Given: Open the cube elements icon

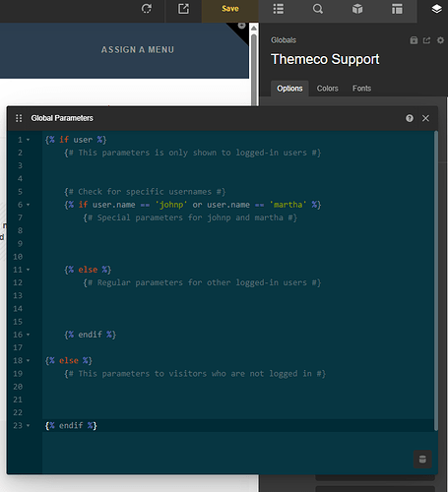Looking at the screenshot, I should point(357,9).
